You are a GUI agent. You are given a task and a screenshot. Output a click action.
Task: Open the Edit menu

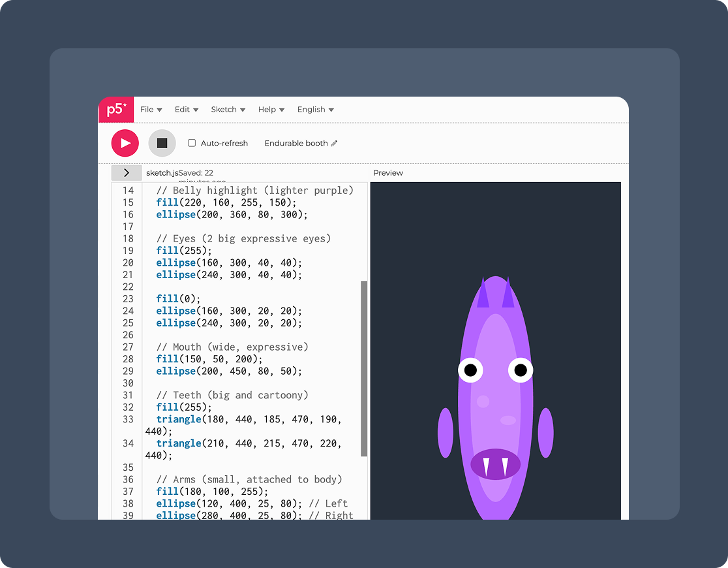click(186, 110)
